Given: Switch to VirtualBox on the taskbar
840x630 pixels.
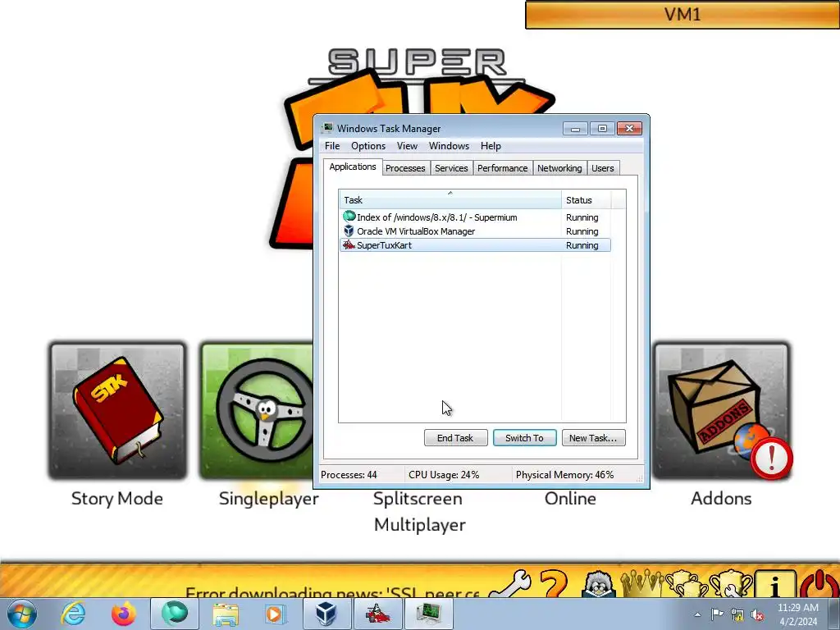Looking at the screenshot, I should coord(326,614).
